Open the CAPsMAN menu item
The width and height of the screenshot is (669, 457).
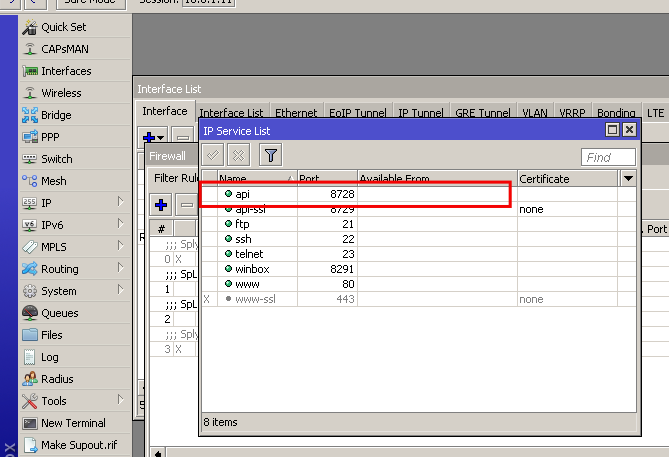point(75,49)
